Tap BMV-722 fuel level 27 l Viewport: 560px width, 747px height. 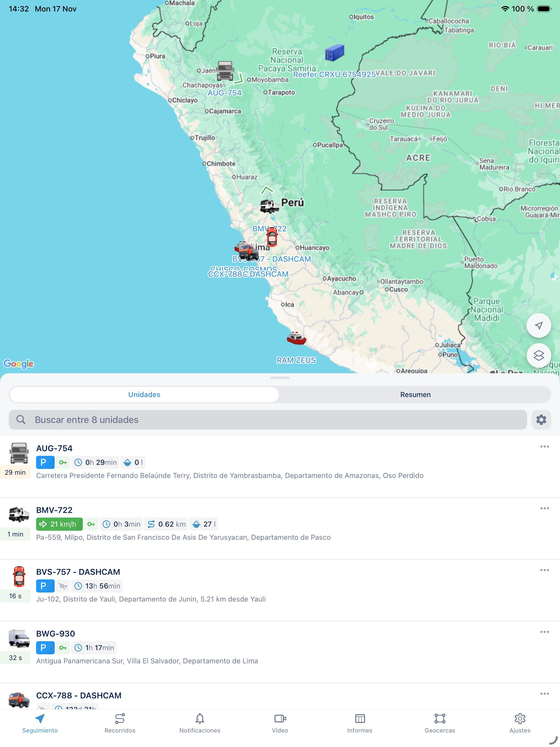click(204, 524)
